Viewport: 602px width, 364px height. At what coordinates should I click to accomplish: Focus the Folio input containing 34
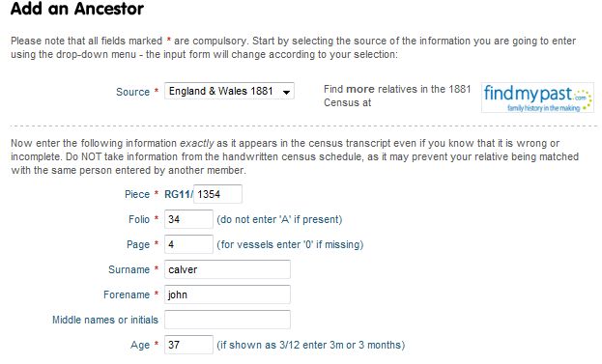(188, 219)
